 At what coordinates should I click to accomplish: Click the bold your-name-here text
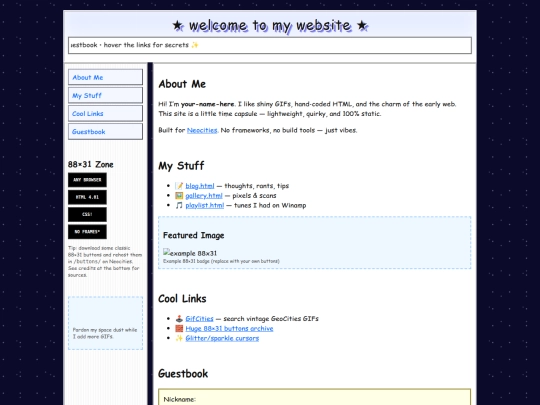(x=208, y=104)
